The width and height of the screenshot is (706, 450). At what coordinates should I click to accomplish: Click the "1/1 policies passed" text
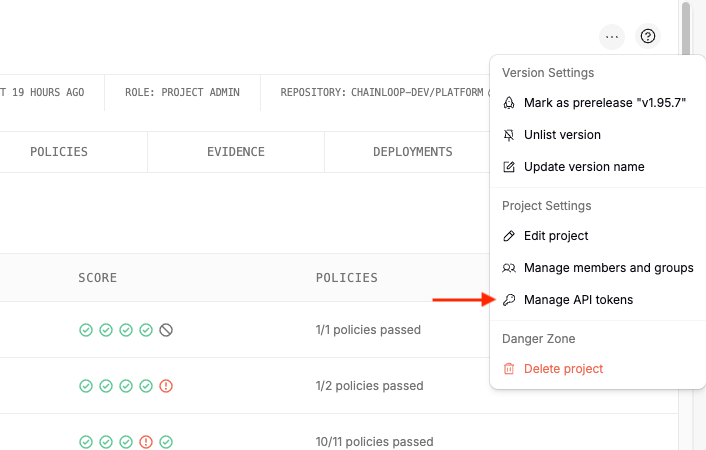(x=368, y=330)
